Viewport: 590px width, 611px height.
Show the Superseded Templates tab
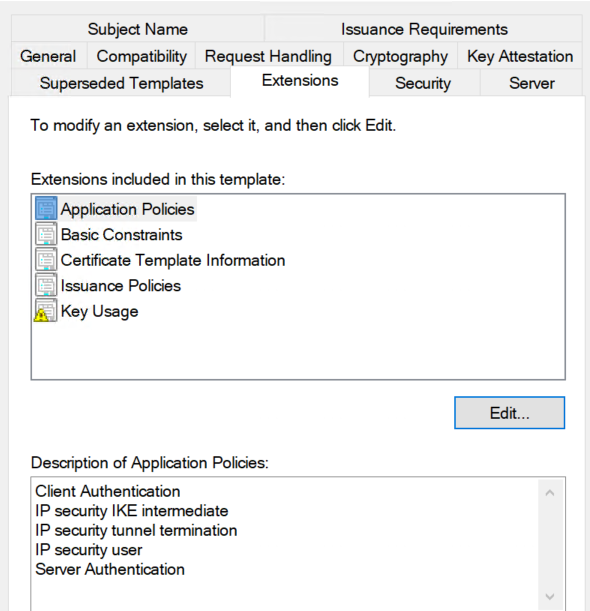[121, 83]
